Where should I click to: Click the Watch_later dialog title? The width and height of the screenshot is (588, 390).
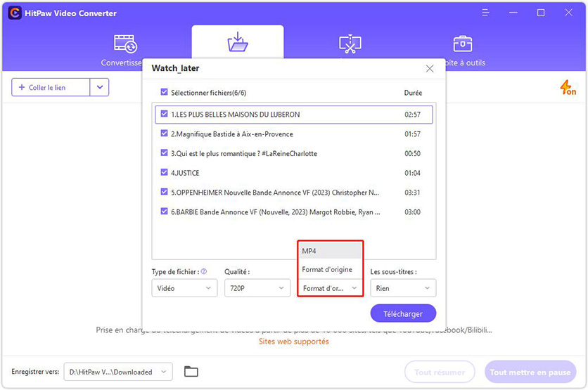pyautogui.click(x=175, y=68)
